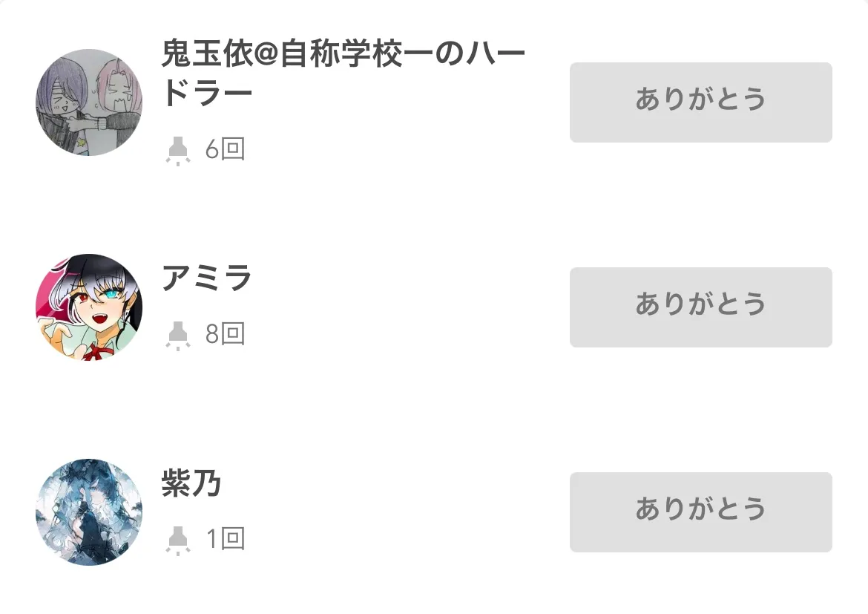Click the 8回 count text
Viewport: 868px width, 614px height.
click(225, 334)
